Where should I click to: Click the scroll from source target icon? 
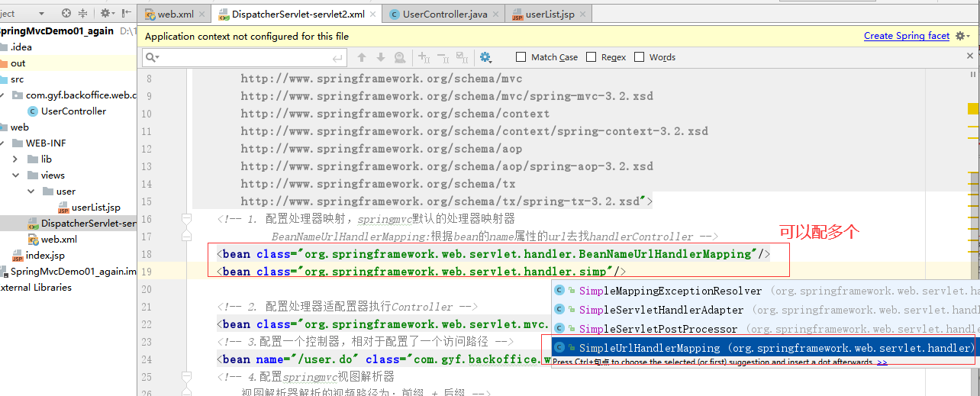[x=66, y=14]
